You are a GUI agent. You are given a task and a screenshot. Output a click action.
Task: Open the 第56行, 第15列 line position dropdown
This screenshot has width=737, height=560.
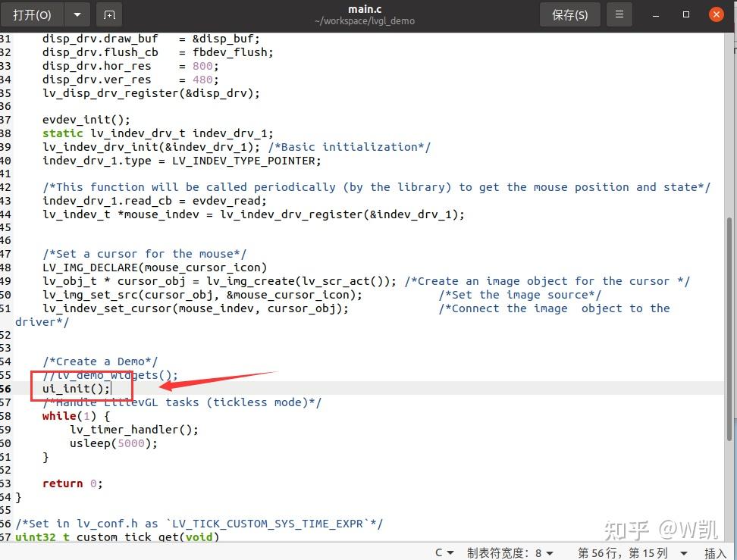(632, 552)
